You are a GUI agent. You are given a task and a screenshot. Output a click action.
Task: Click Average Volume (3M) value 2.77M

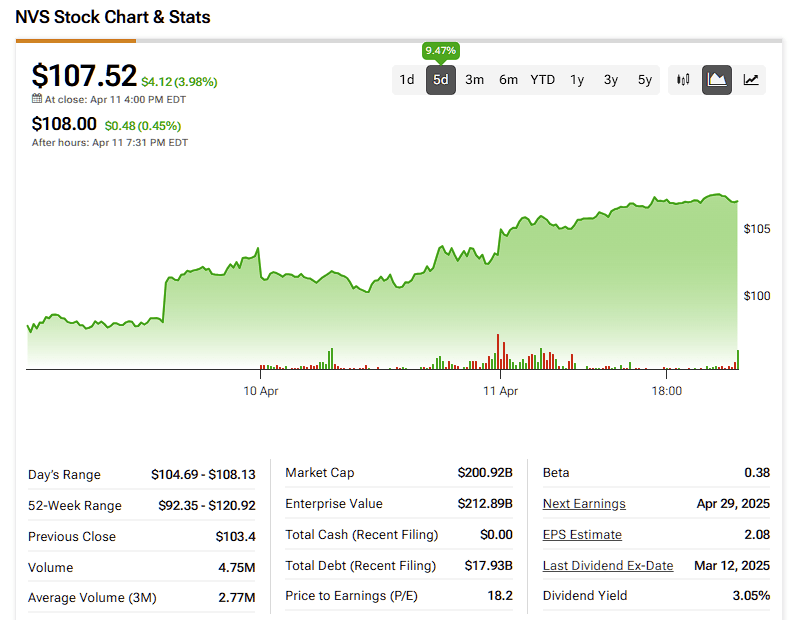(237, 598)
